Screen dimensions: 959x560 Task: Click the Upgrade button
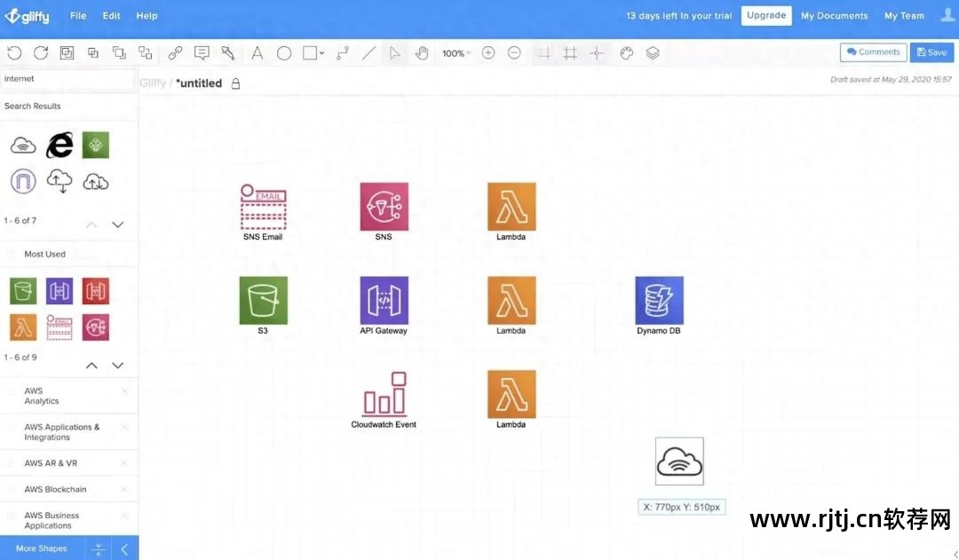pos(766,15)
